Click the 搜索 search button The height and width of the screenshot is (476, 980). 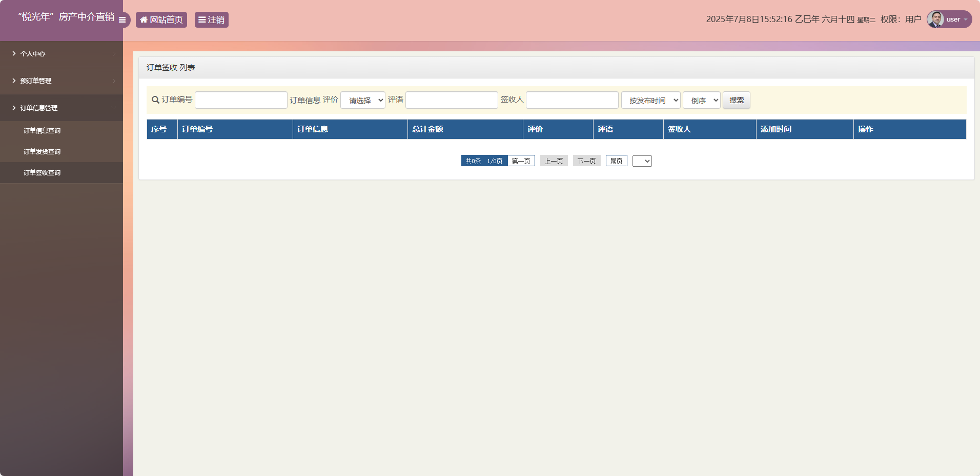[737, 100]
